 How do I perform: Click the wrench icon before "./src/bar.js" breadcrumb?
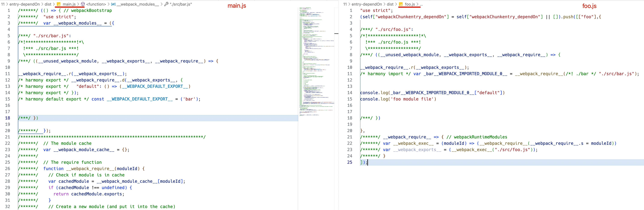[x=166, y=4]
